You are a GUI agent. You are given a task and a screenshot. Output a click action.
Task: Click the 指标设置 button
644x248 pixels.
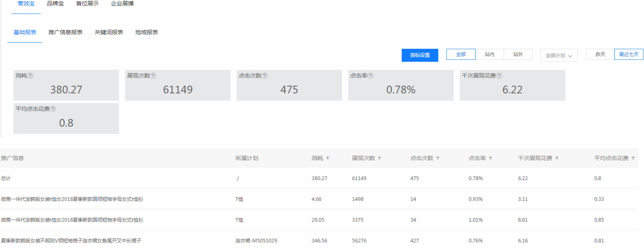[x=420, y=55]
